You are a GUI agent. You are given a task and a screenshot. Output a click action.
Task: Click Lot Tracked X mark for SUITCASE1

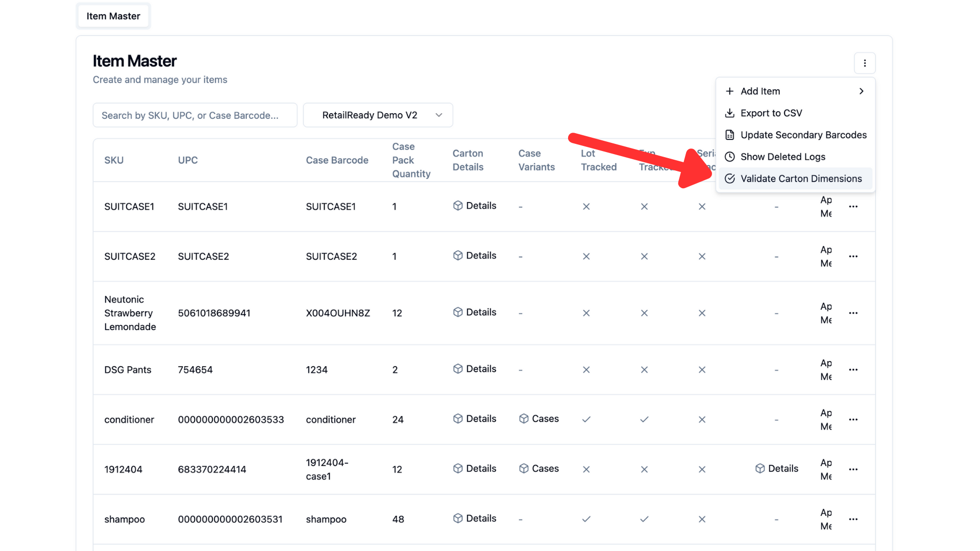[x=586, y=207]
